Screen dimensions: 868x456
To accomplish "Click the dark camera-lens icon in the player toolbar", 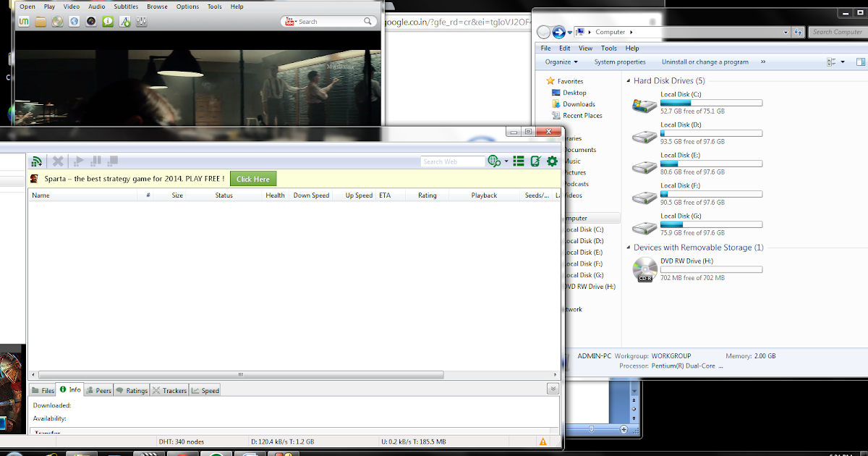I will 91,22.
